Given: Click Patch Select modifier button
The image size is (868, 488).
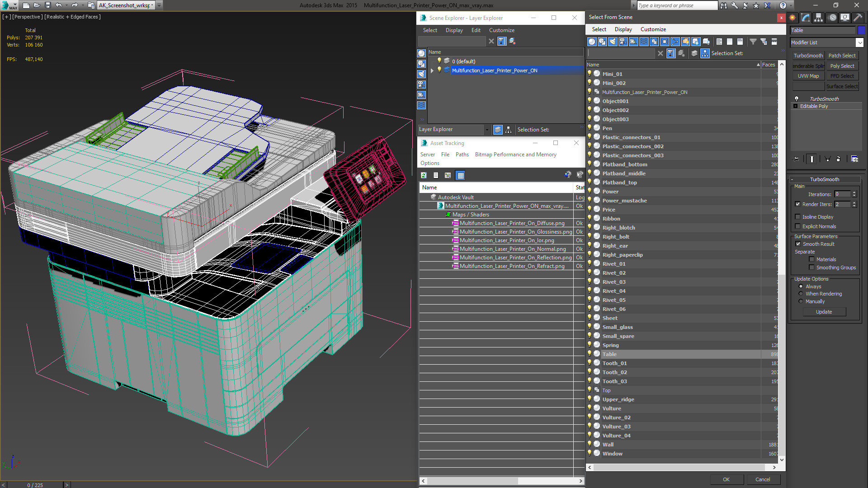Looking at the screenshot, I should [842, 56].
